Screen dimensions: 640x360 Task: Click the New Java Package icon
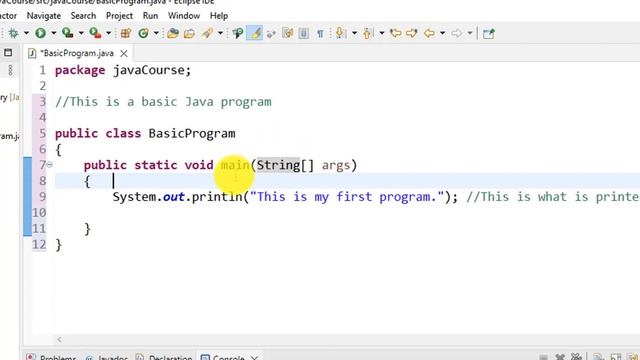pos(126,33)
